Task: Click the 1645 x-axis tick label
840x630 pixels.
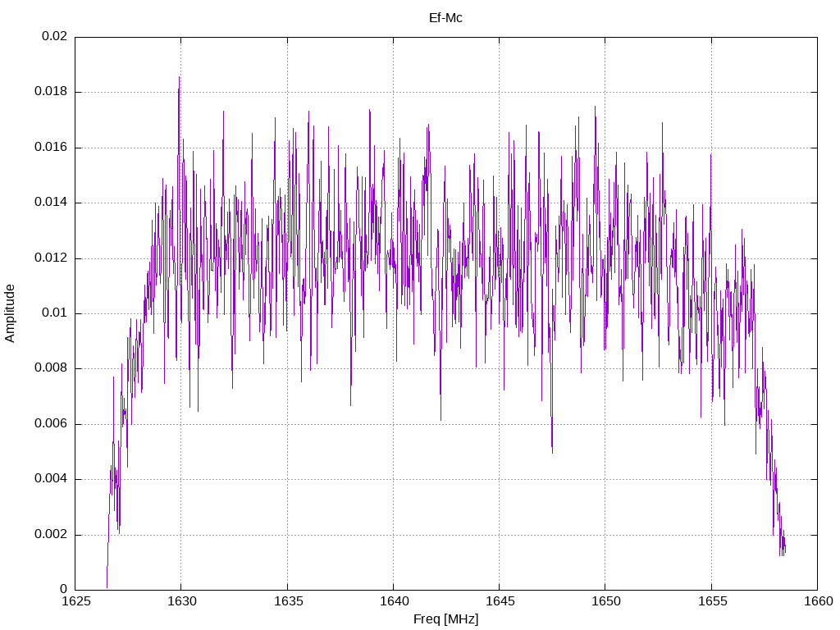Action: (500, 601)
